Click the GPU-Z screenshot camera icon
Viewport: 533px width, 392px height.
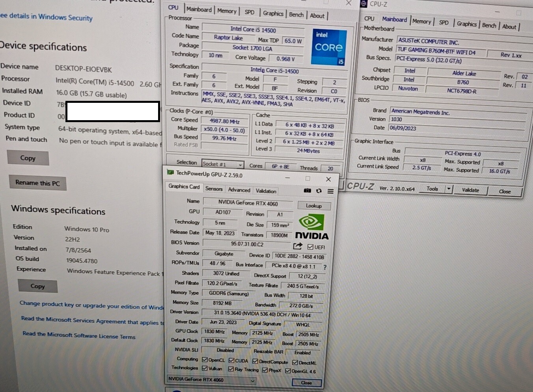pos(307,191)
